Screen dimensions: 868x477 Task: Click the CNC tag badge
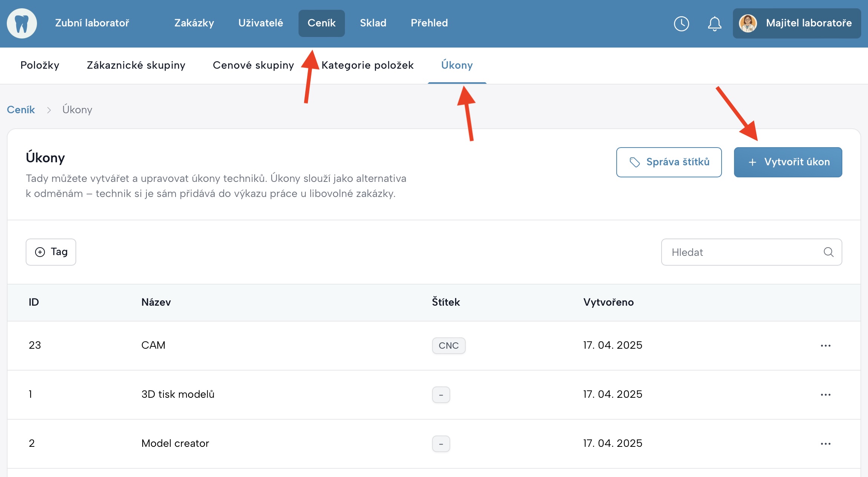click(x=448, y=346)
